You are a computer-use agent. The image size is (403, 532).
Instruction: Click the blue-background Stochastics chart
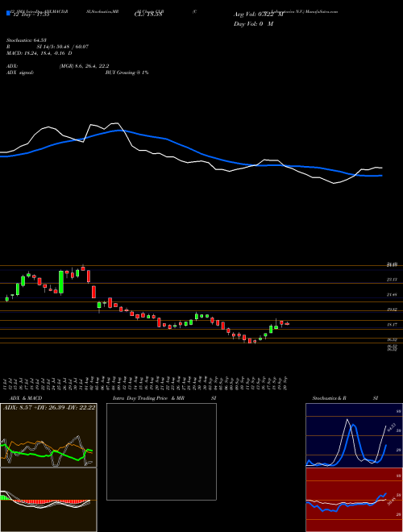pos(354,435)
